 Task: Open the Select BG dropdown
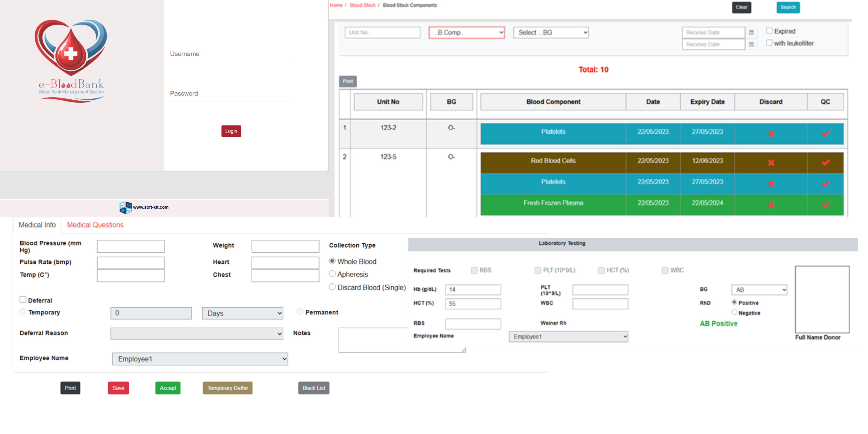click(551, 33)
